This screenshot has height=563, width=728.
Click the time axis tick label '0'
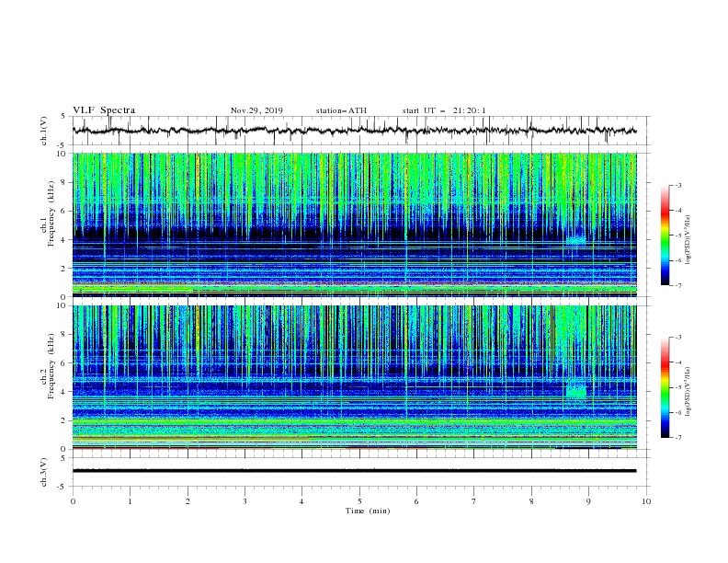click(x=73, y=501)
